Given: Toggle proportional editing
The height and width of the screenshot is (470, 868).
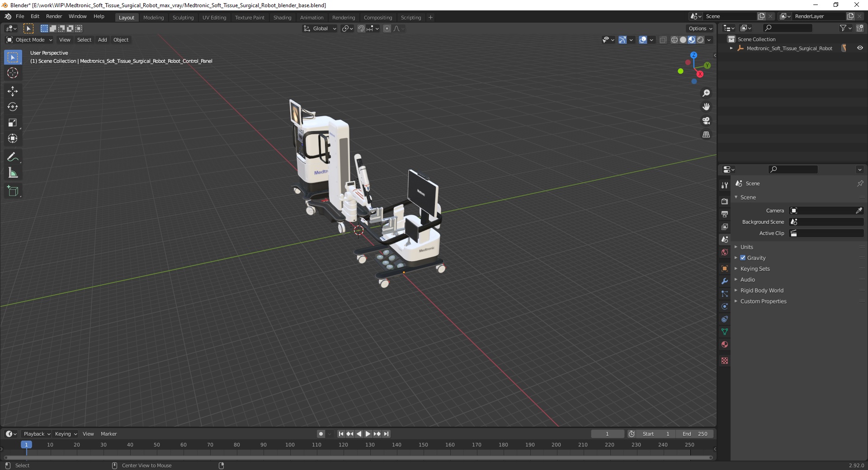Looking at the screenshot, I should [387, 28].
